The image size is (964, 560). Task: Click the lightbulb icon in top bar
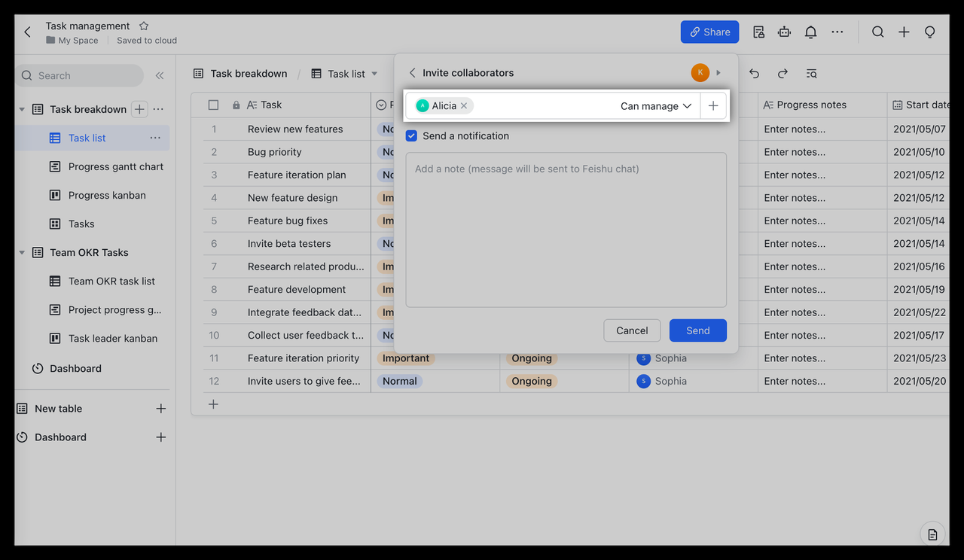point(929,32)
